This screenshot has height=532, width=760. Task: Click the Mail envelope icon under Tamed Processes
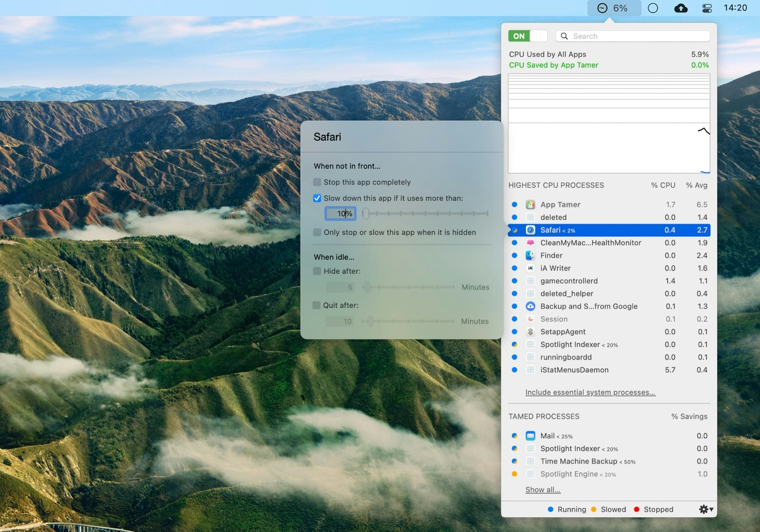tap(531, 436)
